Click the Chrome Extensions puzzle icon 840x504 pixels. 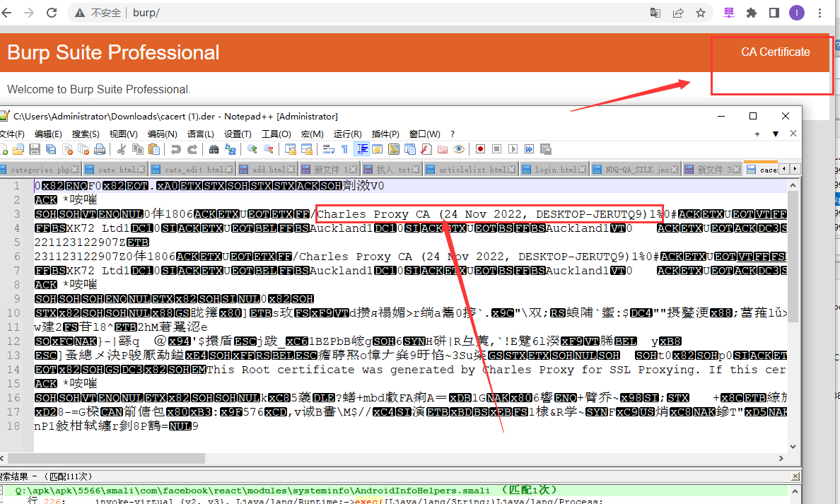752,13
